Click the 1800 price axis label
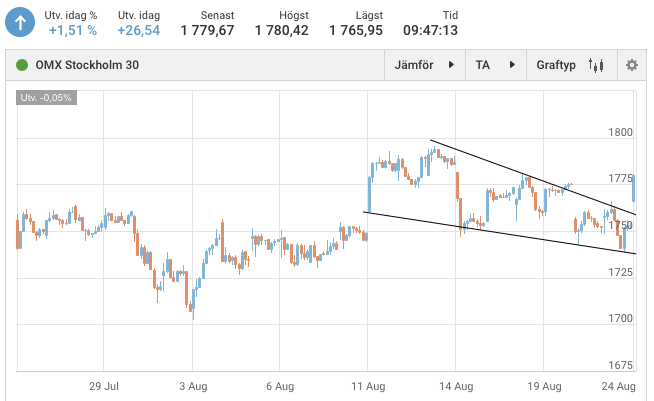This screenshot has height=401, width=654. click(620, 133)
